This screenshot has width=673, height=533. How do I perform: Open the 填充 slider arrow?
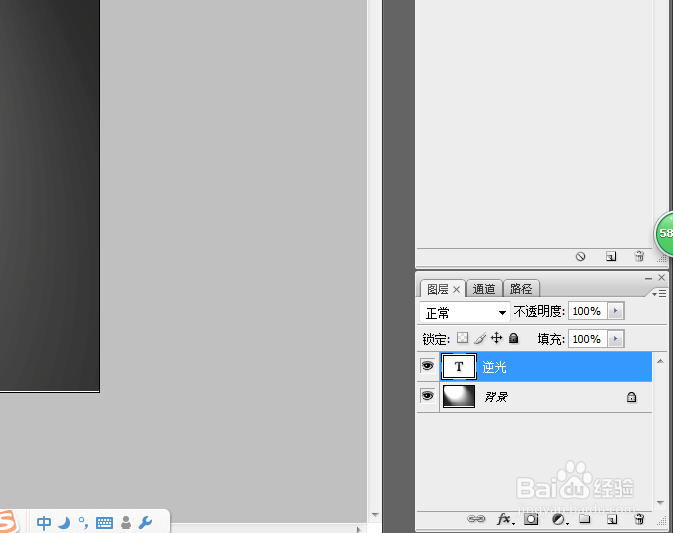pyautogui.click(x=615, y=339)
